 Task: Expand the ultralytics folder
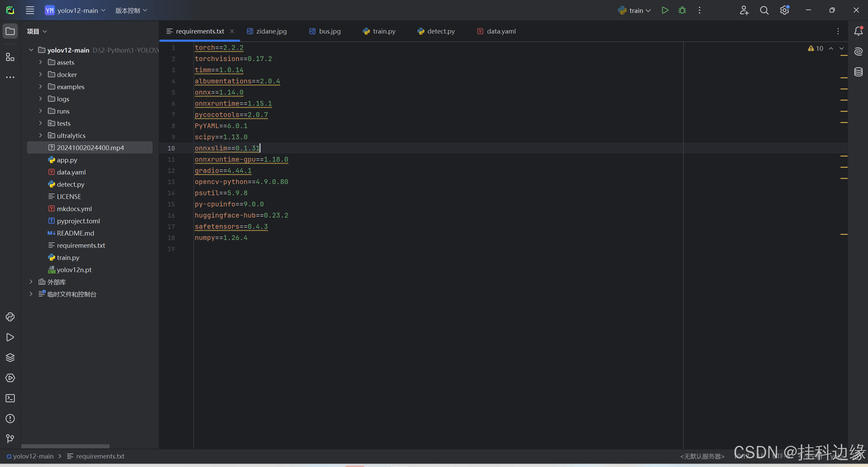(x=41, y=136)
